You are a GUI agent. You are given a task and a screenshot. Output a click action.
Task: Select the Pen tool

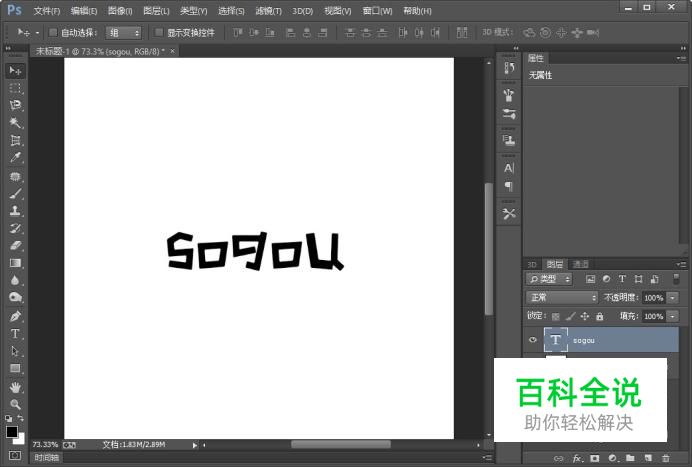click(x=15, y=316)
